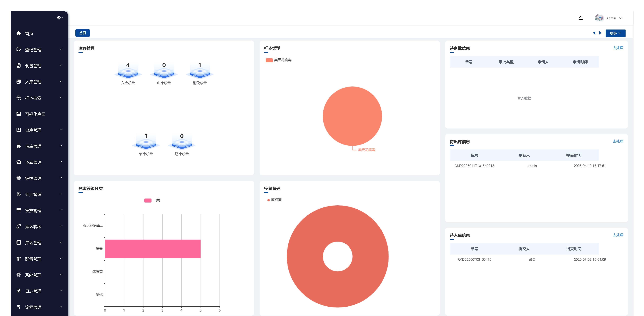Click the 可视化库区 sidebar icon
644x316 pixels.
tap(18, 114)
